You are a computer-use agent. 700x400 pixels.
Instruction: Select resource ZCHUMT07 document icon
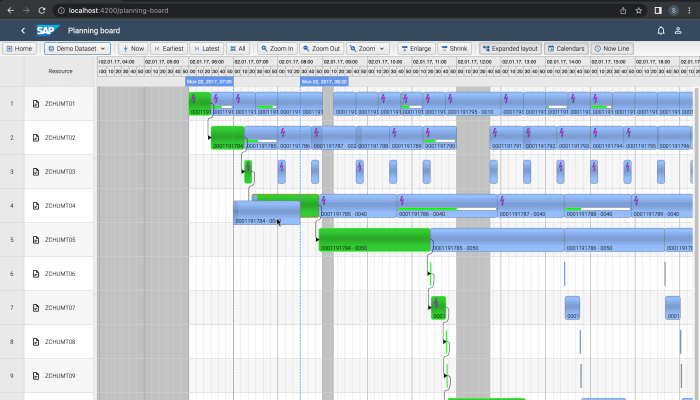tap(36, 308)
